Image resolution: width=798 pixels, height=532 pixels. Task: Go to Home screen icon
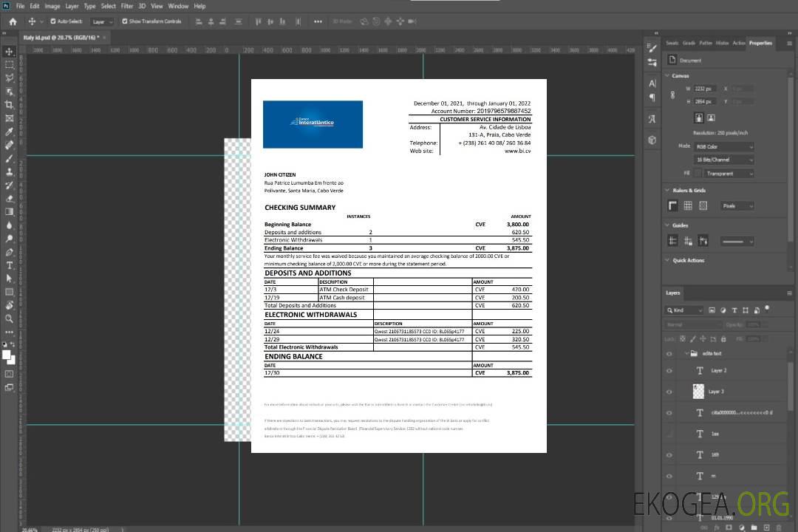pyautogui.click(x=13, y=21)
